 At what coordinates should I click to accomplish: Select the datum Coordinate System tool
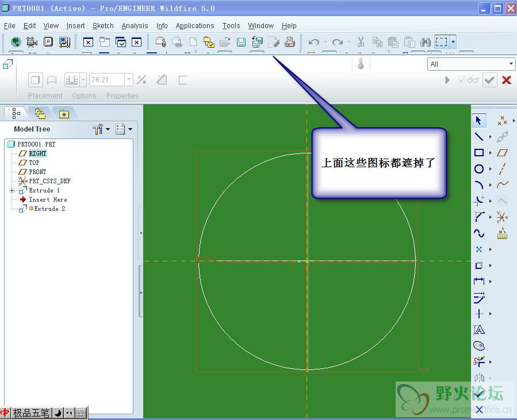pos(502,217)
